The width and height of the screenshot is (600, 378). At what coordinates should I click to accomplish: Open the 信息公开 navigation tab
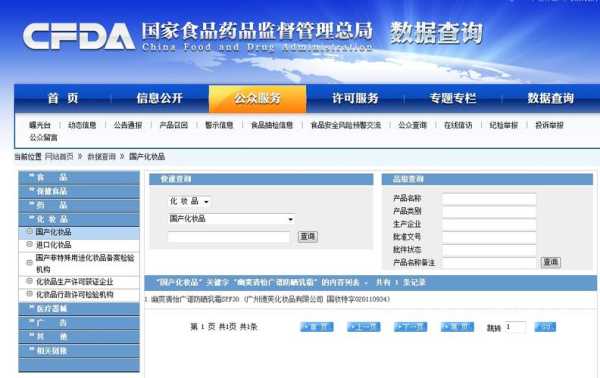point(160,98)
